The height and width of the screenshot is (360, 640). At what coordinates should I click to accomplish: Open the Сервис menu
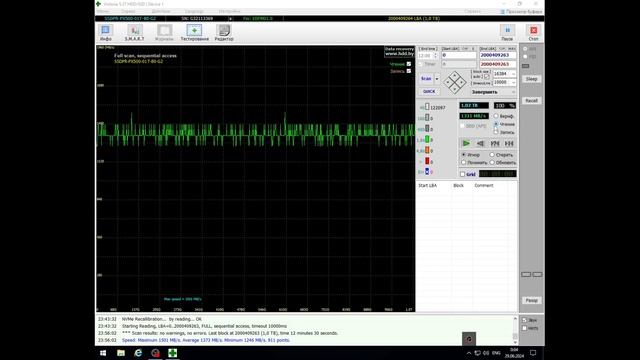(x=128, y=12)
